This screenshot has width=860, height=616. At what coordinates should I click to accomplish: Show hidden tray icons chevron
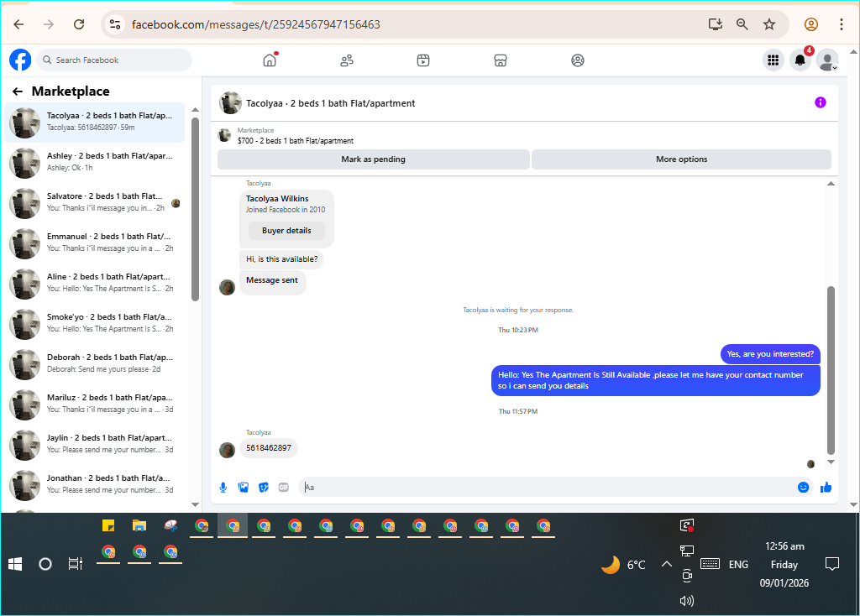666,564
